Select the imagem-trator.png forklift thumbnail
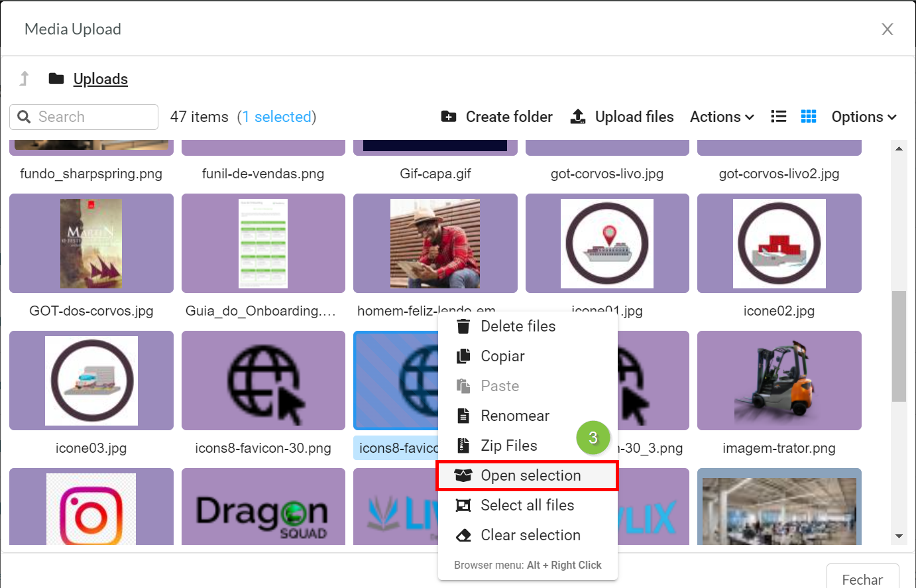The height and width of the screenshot is (588, 916). pos(779,381)
